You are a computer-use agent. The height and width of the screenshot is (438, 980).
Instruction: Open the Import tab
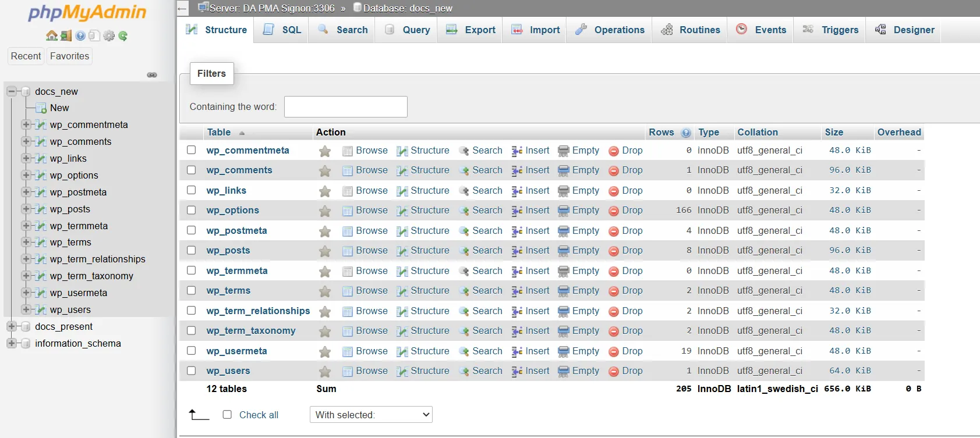535,30
